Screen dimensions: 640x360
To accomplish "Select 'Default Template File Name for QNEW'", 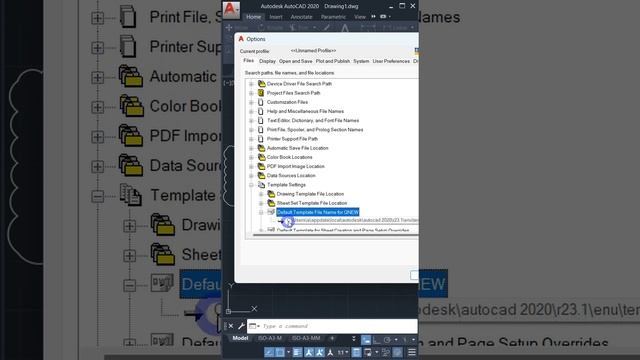I will pyautogui.click(x=318, y=212).
